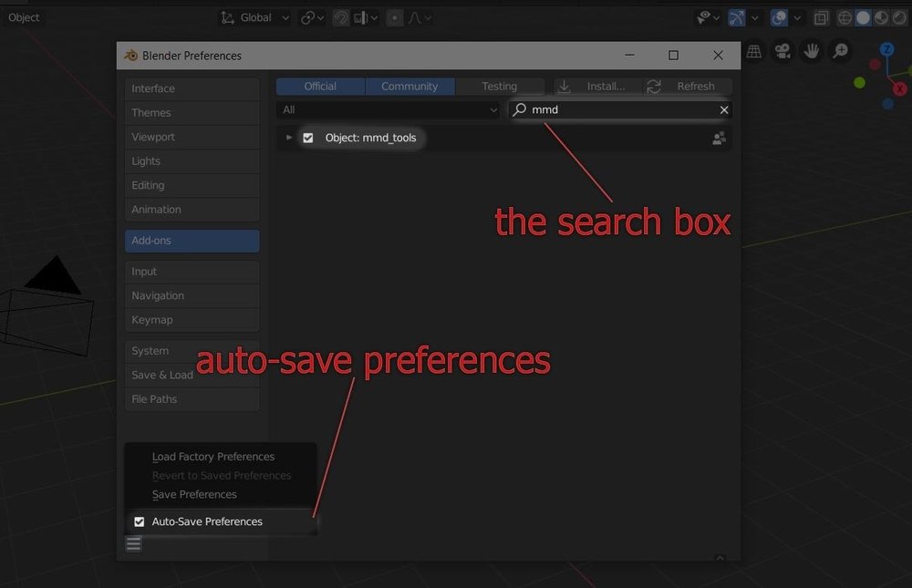Click the red X axis gizmo ball
The height and width of the screenshot is (588, 912).
(900, 88)
